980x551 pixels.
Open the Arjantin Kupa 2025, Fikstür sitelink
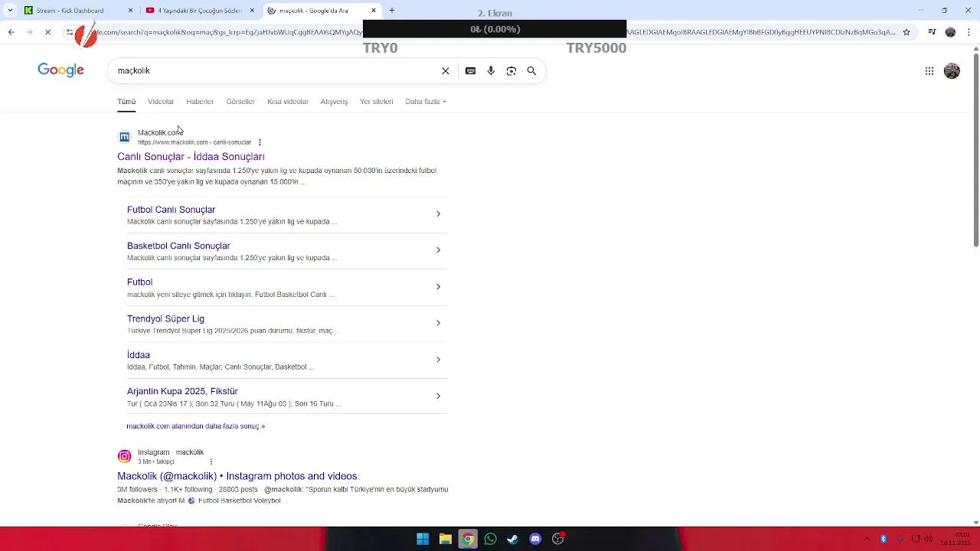click(182, 391)
